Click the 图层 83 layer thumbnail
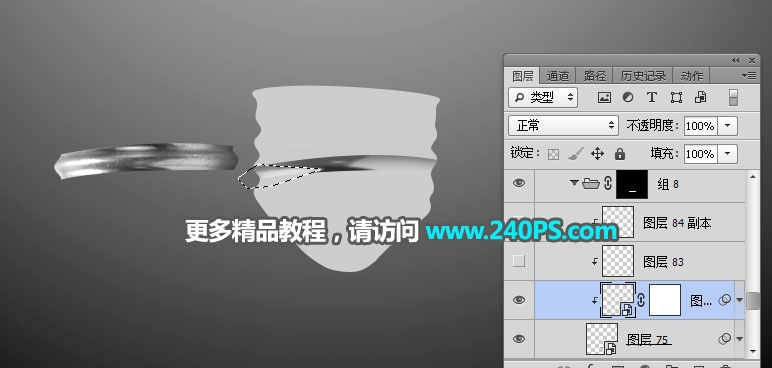The height and width of the screenshot is (368, 772). click(618, 261)
